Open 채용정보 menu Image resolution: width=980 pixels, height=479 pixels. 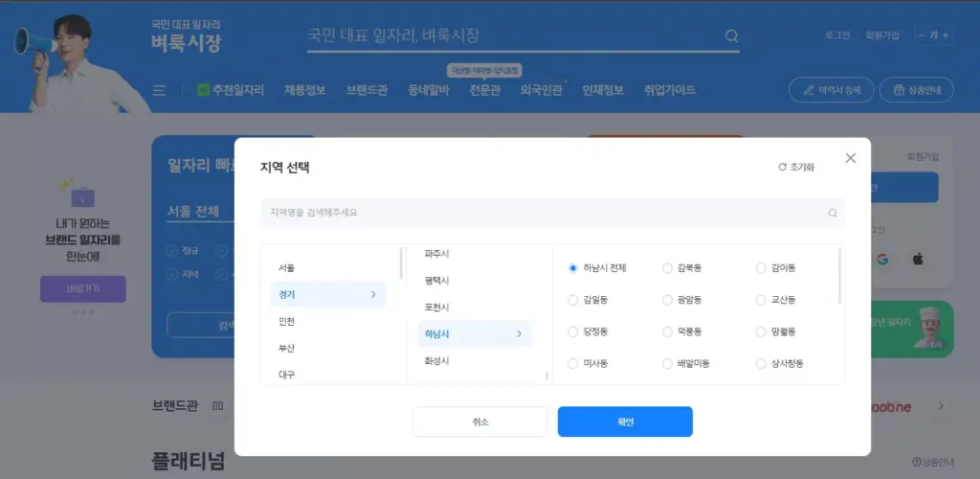pos(305,91)
